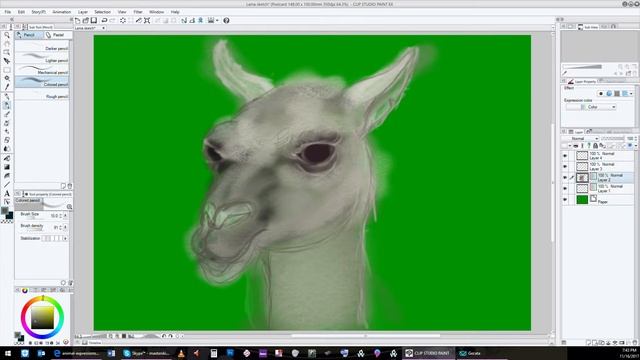Select the Text tool
This screenshot has height=360, width=640.
[x=7, y=193]
